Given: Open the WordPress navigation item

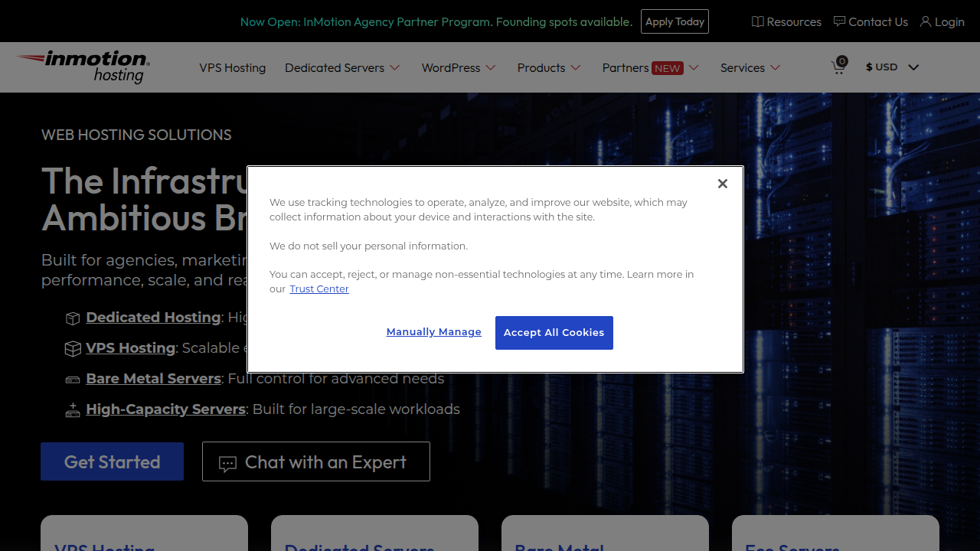Looking at the screenshot, I should [451, 67].
